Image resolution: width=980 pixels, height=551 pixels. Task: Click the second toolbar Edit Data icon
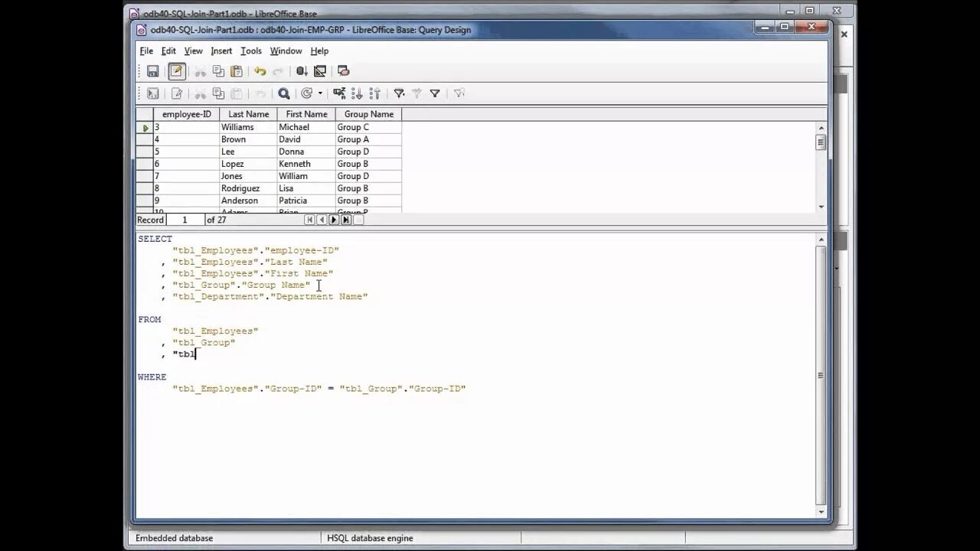pos(177,93)
